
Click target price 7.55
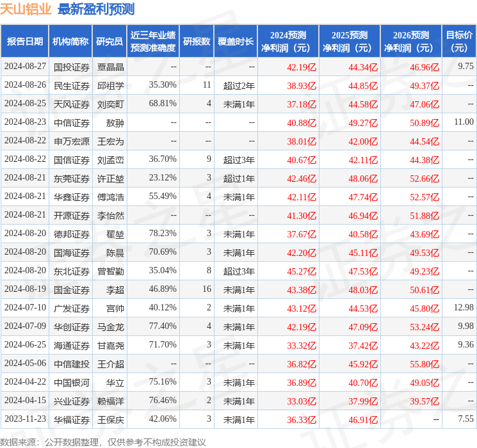pyautogui.click(x=465, y=419)
